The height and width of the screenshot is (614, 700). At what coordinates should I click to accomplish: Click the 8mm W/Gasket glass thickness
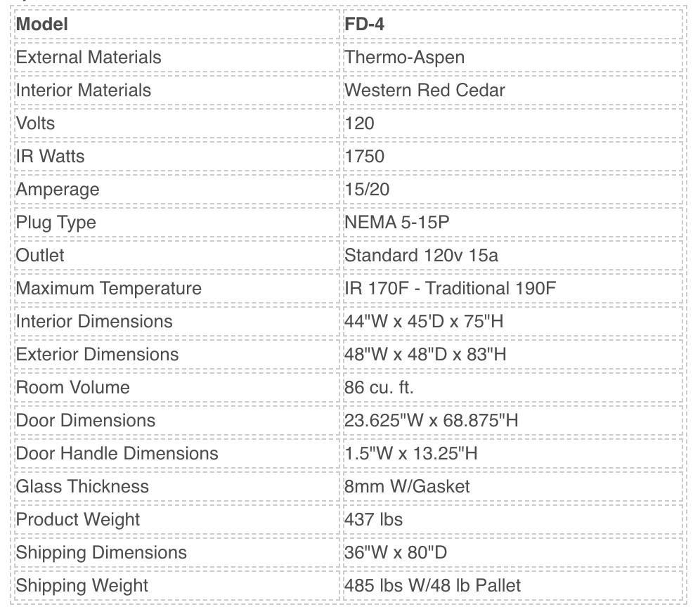[x=407, y=486]
